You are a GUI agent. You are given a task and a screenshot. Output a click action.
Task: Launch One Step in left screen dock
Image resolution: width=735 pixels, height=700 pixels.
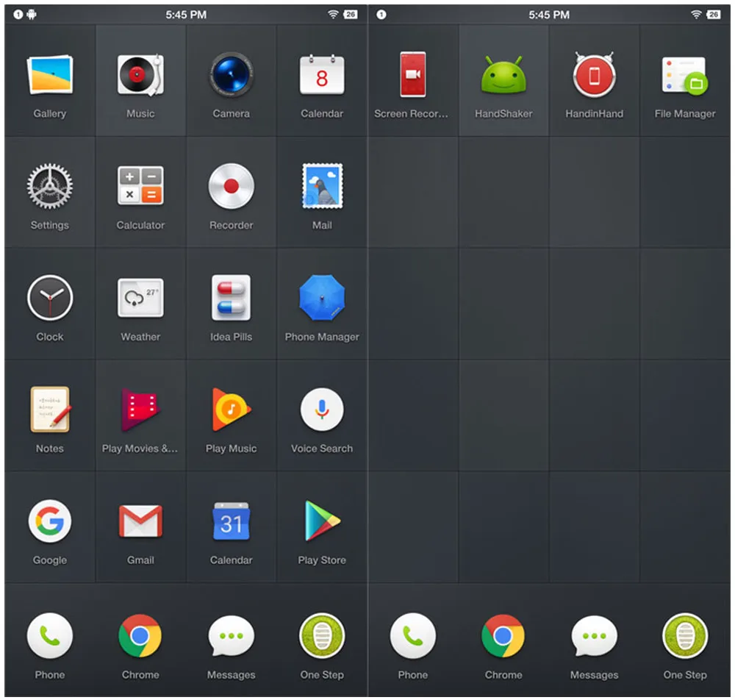coord(322,636)
